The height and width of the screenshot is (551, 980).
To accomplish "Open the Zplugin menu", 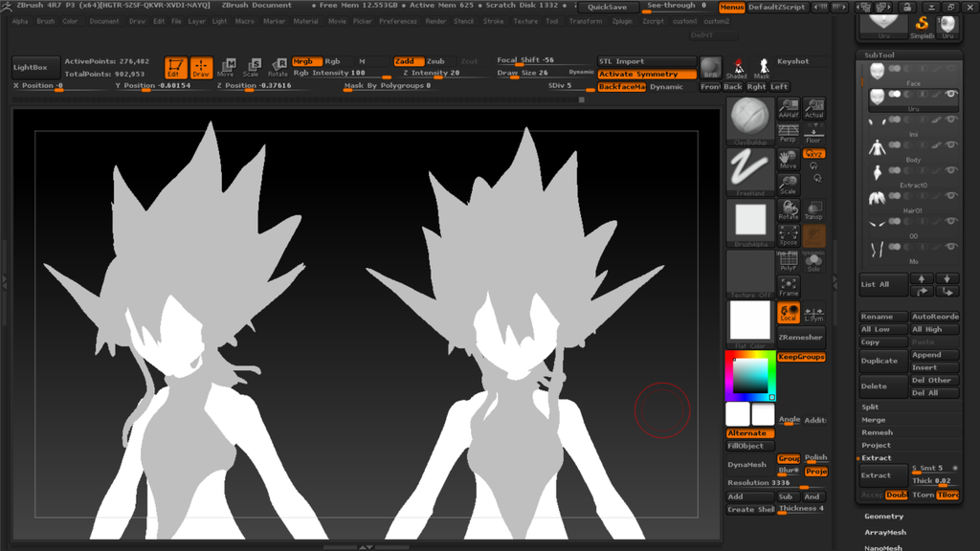I will (622, 21).
